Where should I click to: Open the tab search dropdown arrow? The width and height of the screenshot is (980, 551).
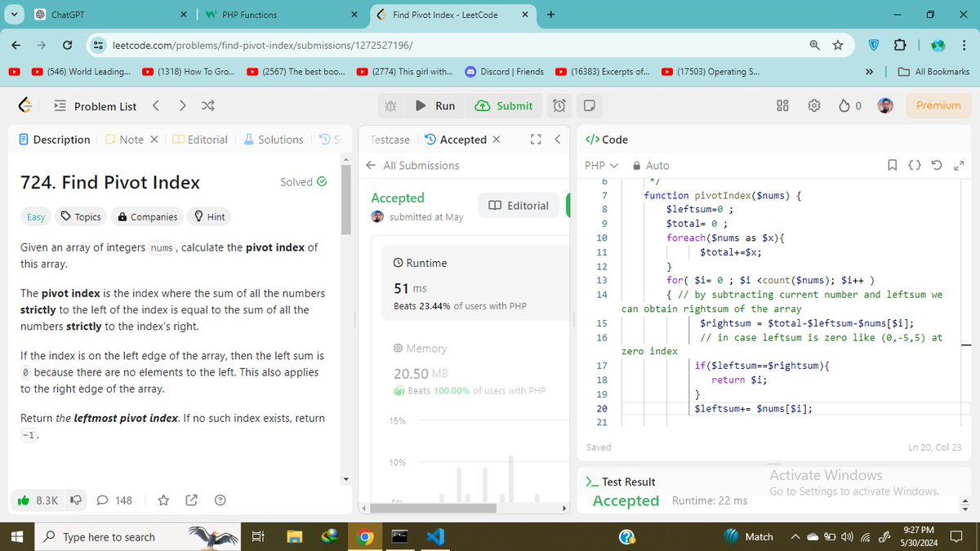tap(15, 15)
